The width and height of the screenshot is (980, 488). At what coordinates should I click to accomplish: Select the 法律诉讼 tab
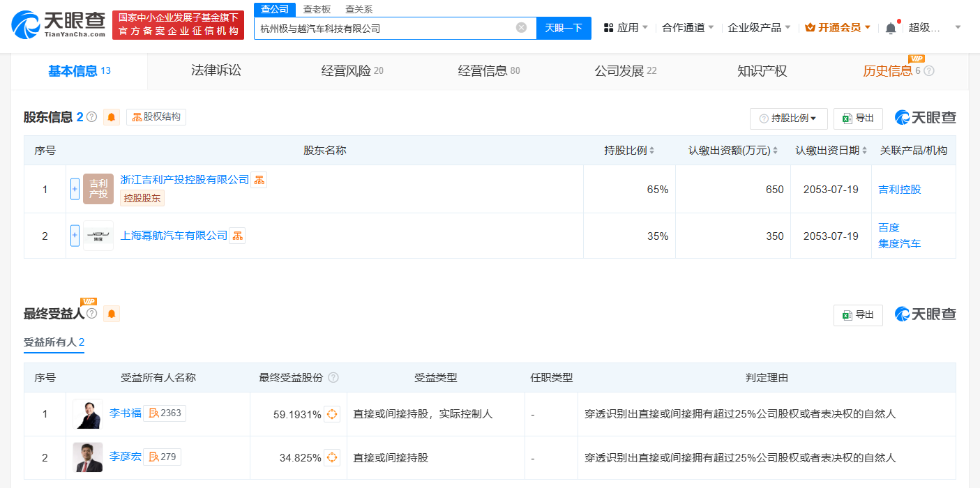tap(216, 71)
